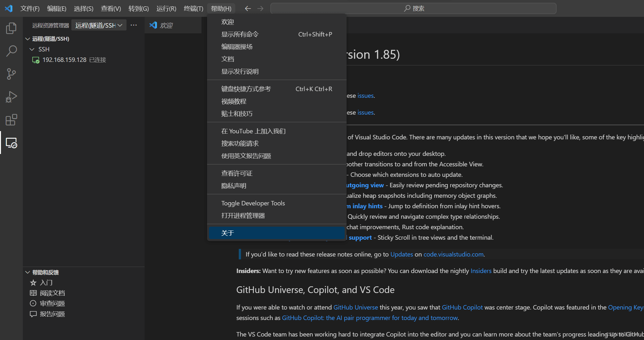Open the Updates link
The width and height of the screenshot is (644, 340).
(401, 254)
